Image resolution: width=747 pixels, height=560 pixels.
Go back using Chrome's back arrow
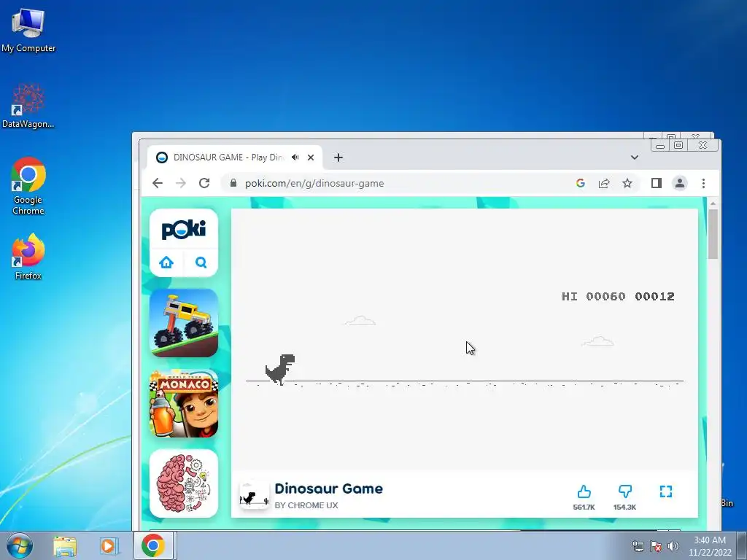pos(158,183)
